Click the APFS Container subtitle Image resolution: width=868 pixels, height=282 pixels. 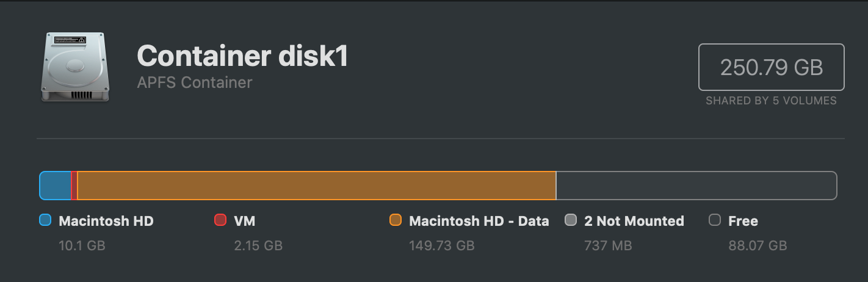click(195, 82)
